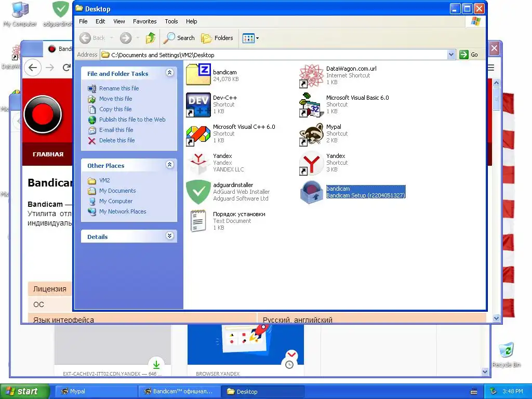This screenshot has width=532, height=399.
Task: Select My Computer desktop icon
Action: (20, 10)
